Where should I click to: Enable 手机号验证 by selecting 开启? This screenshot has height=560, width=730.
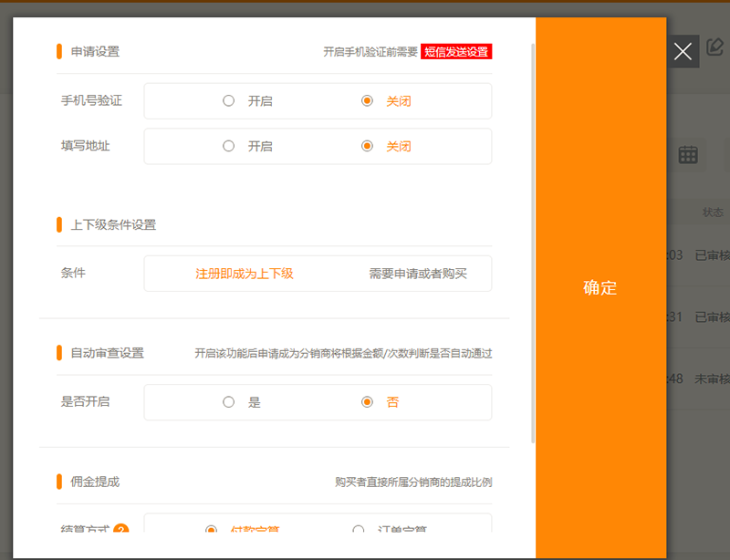(229, 100)
